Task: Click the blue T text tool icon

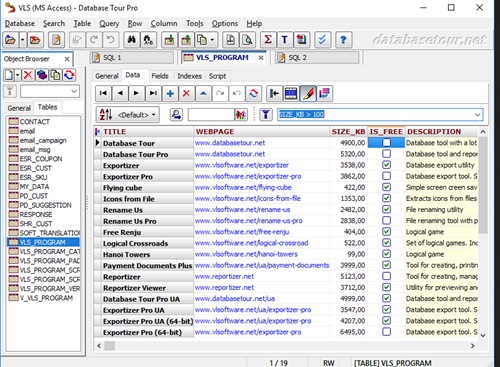Action: pos(284,40)
